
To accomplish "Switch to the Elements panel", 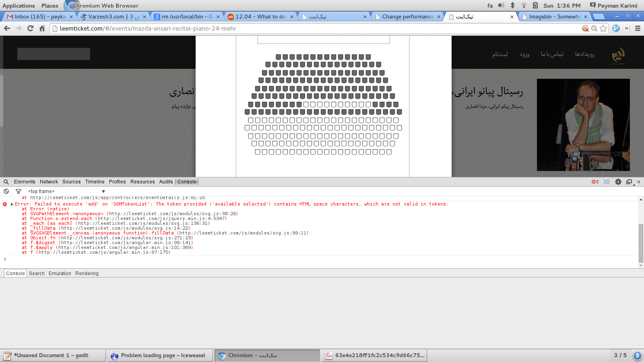I will 25,182.
